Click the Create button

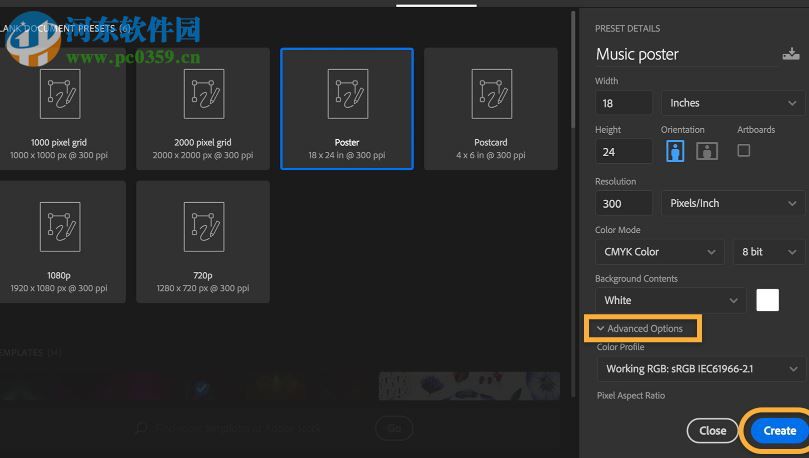[x=779, y=431]
